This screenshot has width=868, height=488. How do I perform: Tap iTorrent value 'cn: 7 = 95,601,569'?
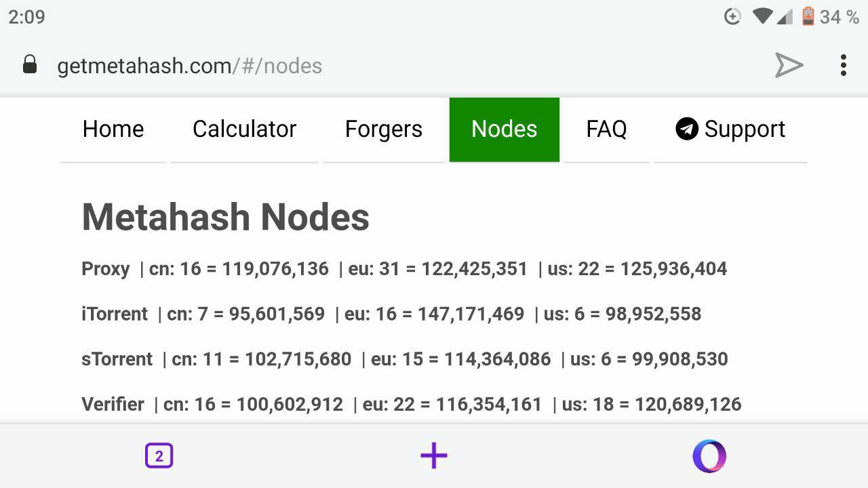(x=245, y=314)
